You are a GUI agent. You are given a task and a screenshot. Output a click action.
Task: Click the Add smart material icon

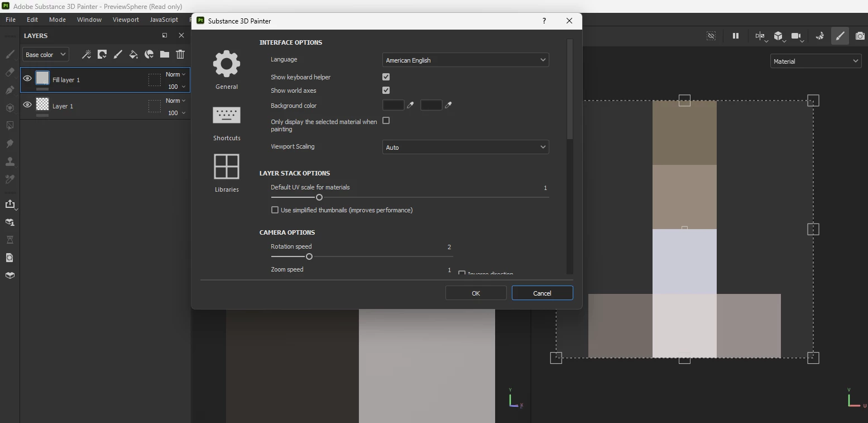pyautogui.click(x=149, y=54)
